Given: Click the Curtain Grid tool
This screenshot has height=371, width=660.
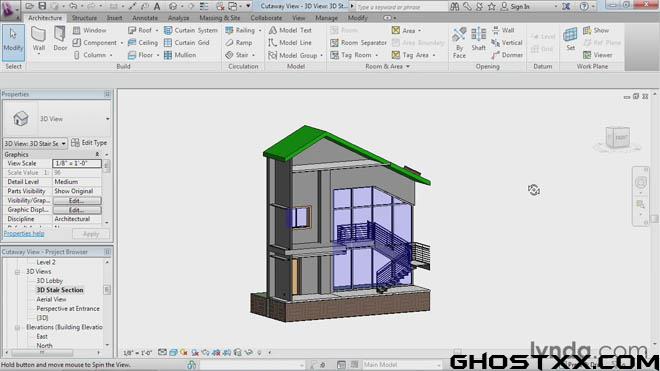Looking at the screenshot, I should tap(186, 43).
